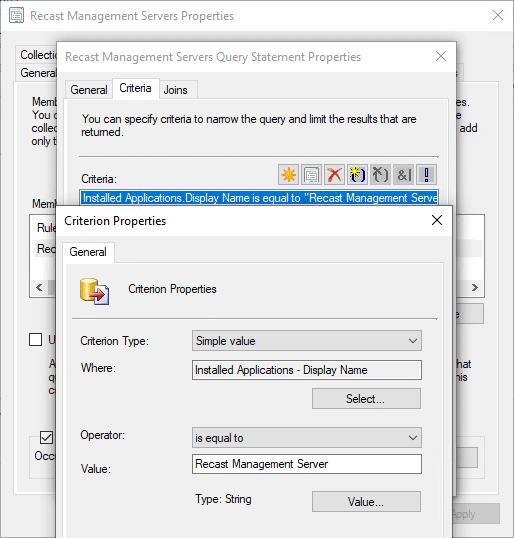The image size is (514, 538).
Task: Click the Value field containing Recast Management Server
Action: (307, 464)
